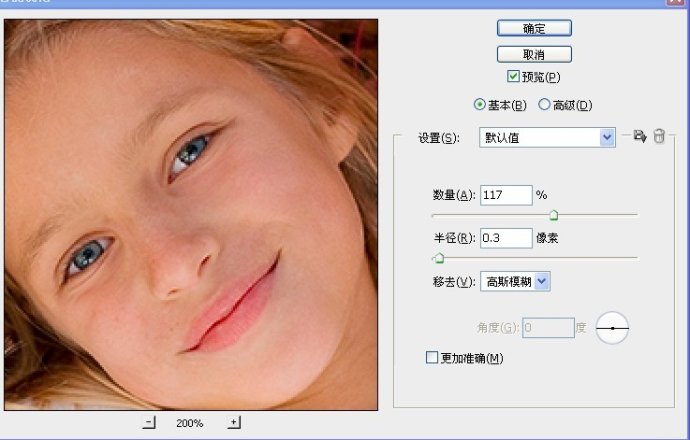
Task: Close the dialog window
Action: point(677,2)
